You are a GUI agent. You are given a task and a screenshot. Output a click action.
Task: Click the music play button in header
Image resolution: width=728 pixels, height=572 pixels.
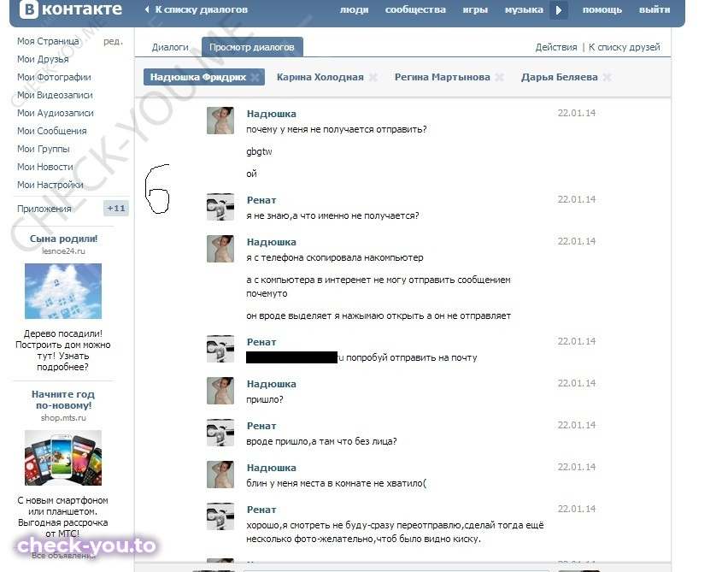(559, 9)
